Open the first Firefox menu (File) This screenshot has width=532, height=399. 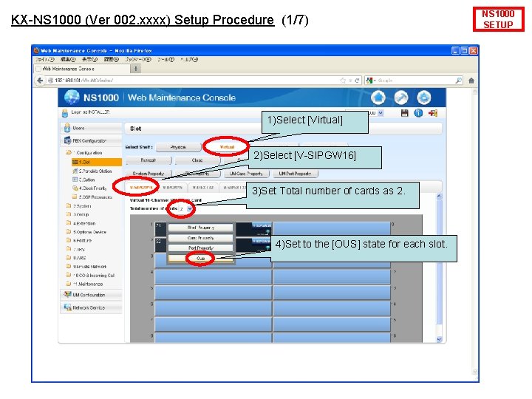46,59
